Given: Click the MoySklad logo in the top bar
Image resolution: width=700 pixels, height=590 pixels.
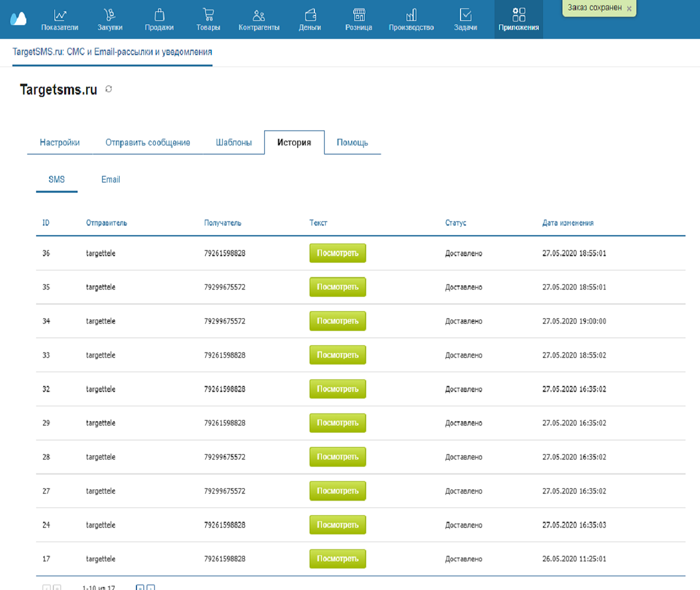Looking at the screenshot, I should (19, 19).
